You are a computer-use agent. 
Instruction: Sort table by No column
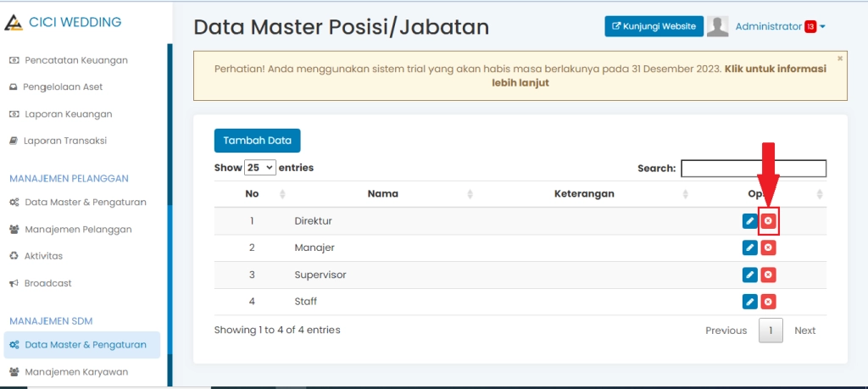(x=282, y=194)
